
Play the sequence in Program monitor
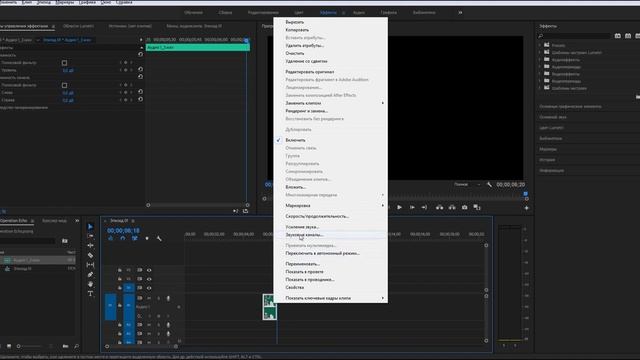[399, 207]
